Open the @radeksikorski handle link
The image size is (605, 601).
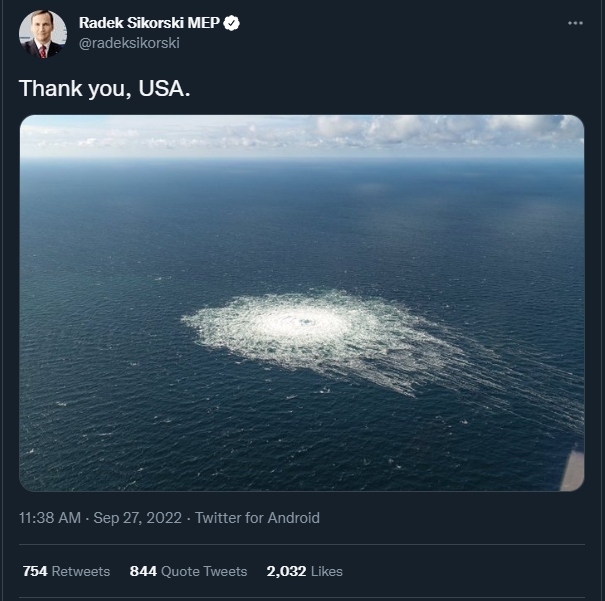(x=129, y=44)
